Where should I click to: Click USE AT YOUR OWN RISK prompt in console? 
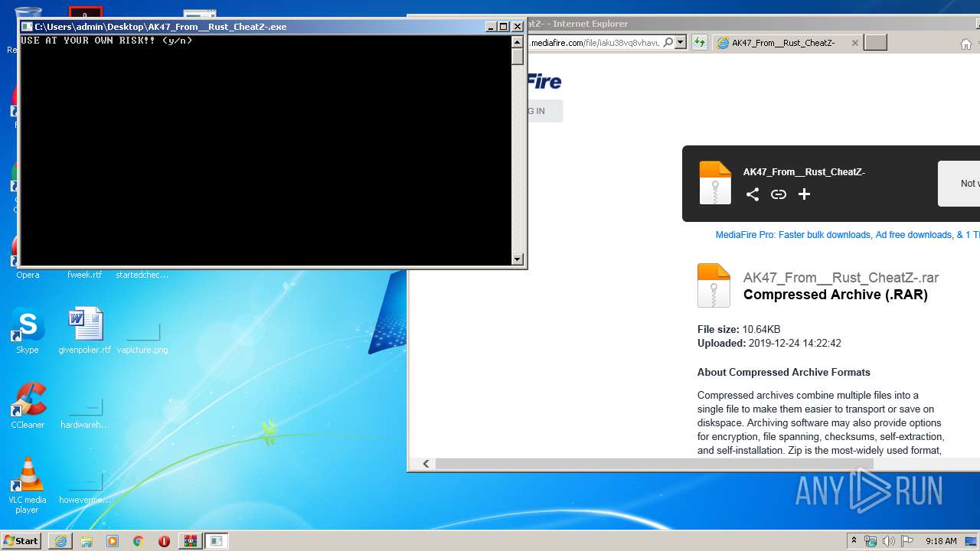click(x=106, y=41)
